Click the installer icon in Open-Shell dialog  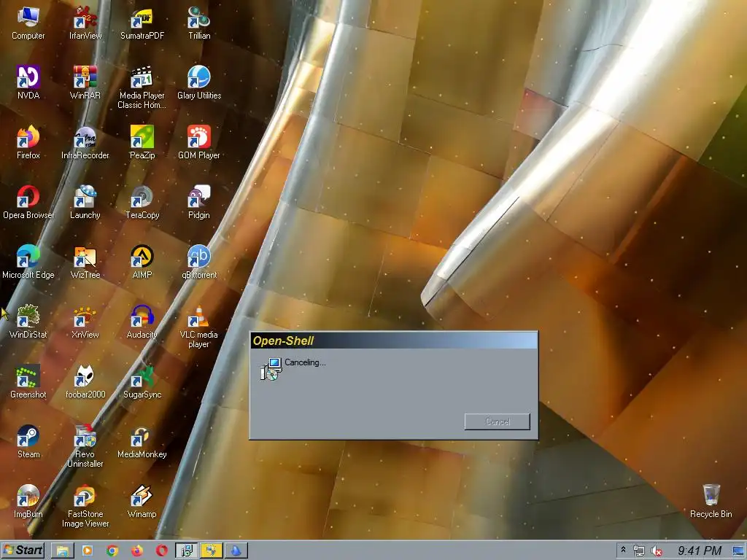(271, 369)
